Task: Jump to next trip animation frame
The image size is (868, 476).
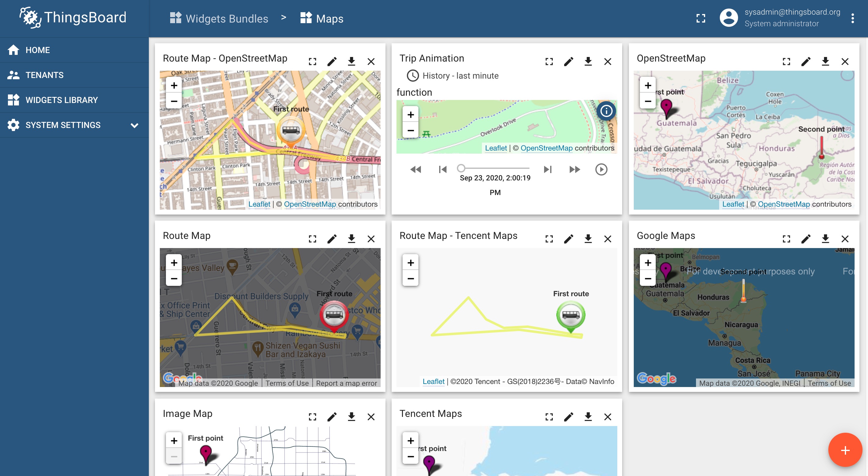Action: tap(547, 169)
